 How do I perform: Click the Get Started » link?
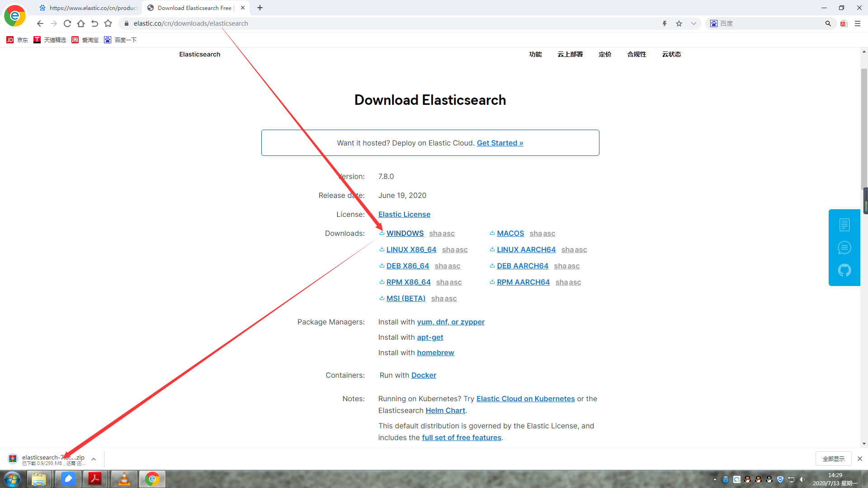tap(500, 143)
